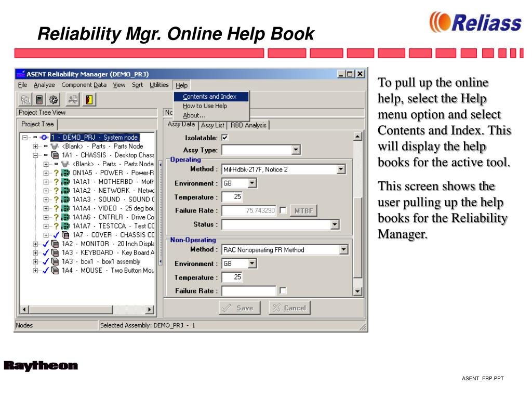Click the green board icon beside 1A1A3 SOUND
The height and width of the screenshot is (399, 532).
pyautogui.click(x=65, y=199)
